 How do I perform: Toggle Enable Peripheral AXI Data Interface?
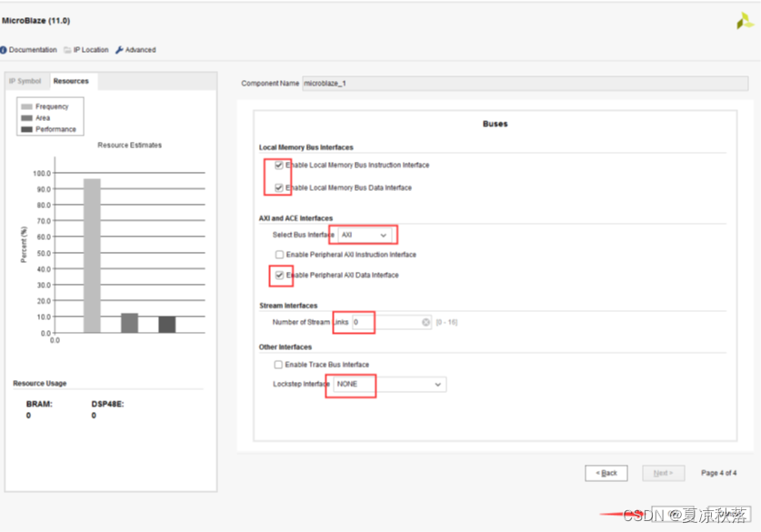tap(279, 276)
